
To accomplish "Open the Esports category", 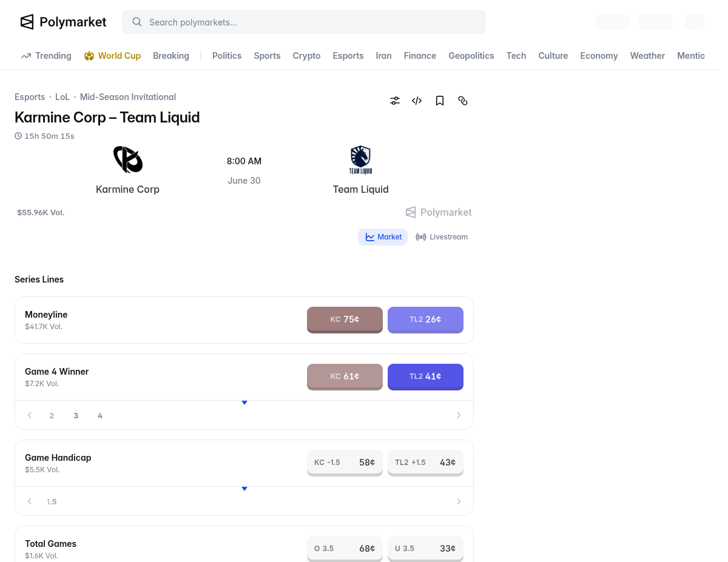I will (x=348, y=56).
